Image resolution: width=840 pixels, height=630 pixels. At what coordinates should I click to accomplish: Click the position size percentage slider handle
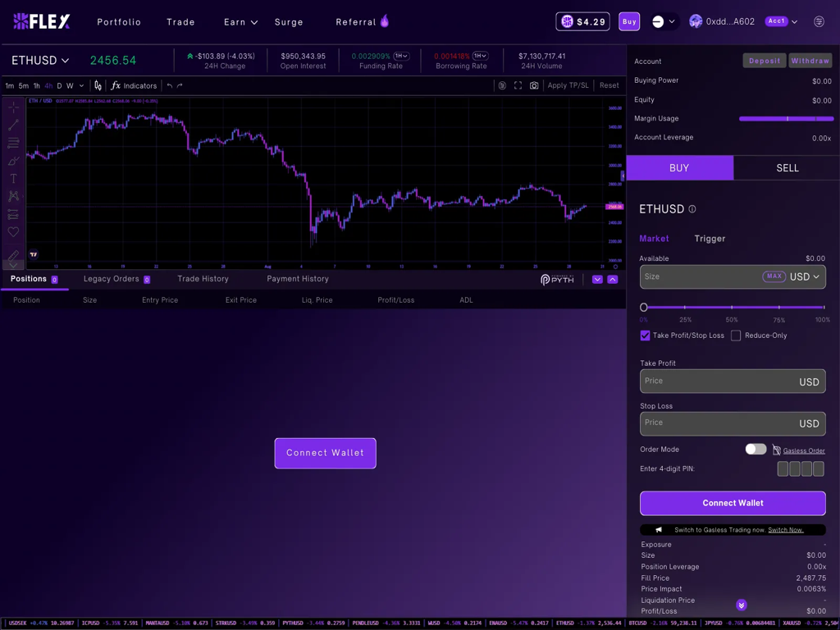tap(644, 307)
